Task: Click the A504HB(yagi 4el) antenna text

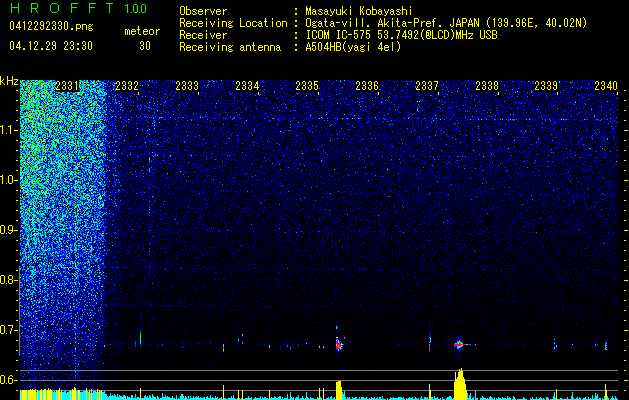Action: tap(353, 47)
